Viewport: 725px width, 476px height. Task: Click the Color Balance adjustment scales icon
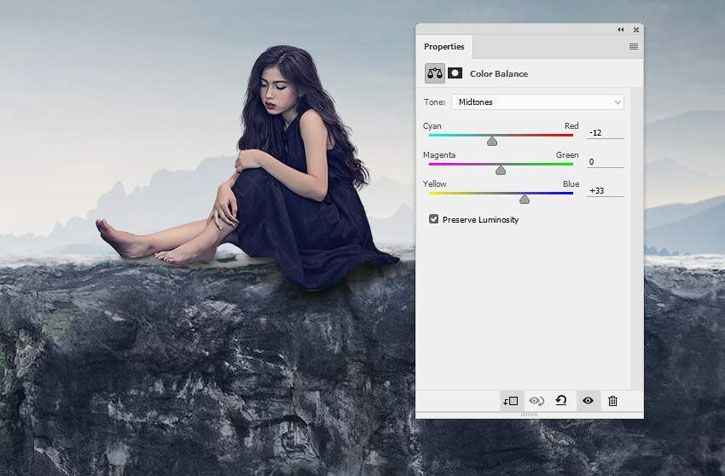(435, 73)
